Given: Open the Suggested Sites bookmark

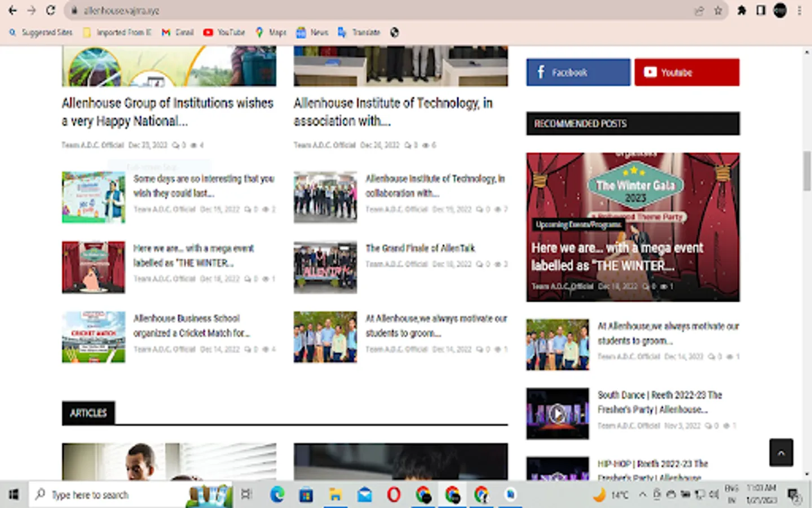Looking at the screenshot, I should [x=41, y=32].
